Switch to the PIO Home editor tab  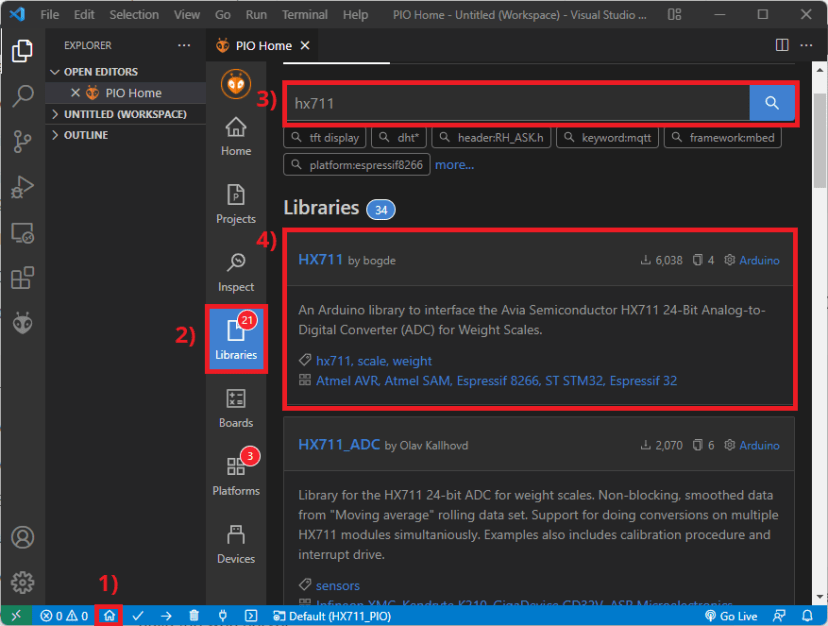coord(262,45)
